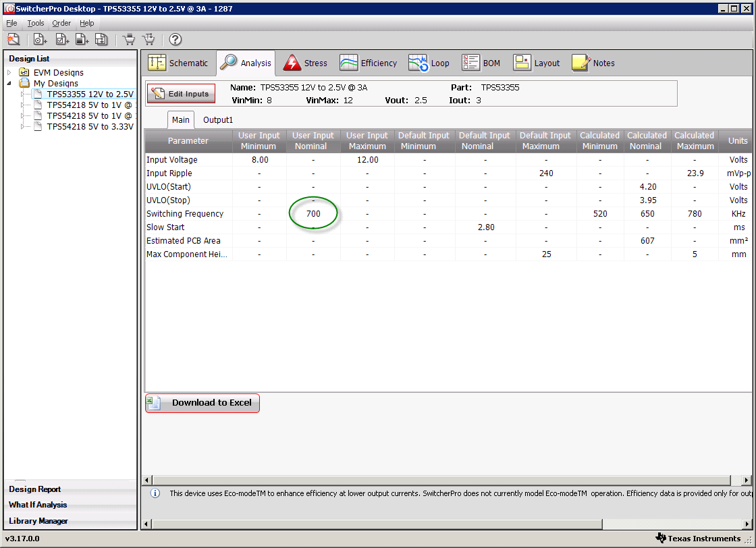The image size is (756, 548).
Task: Click the table scrollbar right arrow
Action: coord(747,480)
